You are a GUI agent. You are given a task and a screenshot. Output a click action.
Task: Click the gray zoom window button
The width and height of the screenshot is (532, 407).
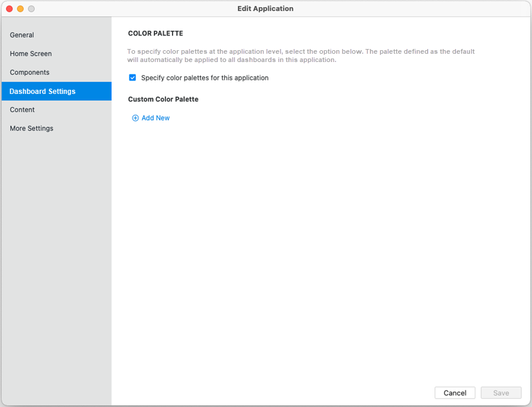pyautogui.click(x=31, y=9)
